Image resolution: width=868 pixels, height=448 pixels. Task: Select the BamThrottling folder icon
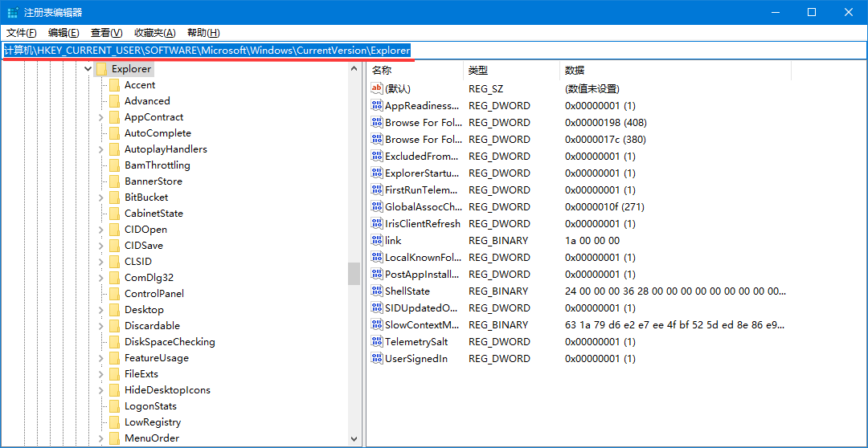(115, 165)
